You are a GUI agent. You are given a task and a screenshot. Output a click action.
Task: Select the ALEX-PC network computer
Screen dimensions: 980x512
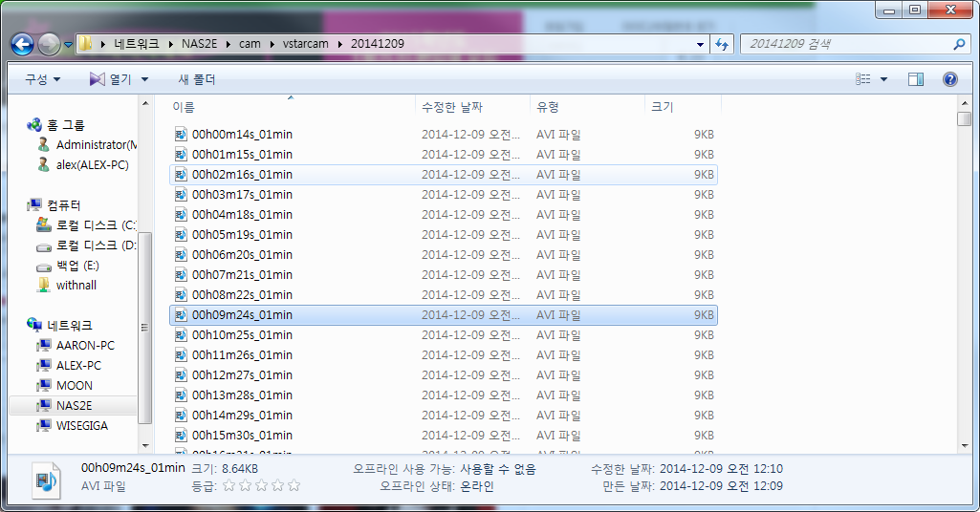pyautogui.click(x=78, y=365)
